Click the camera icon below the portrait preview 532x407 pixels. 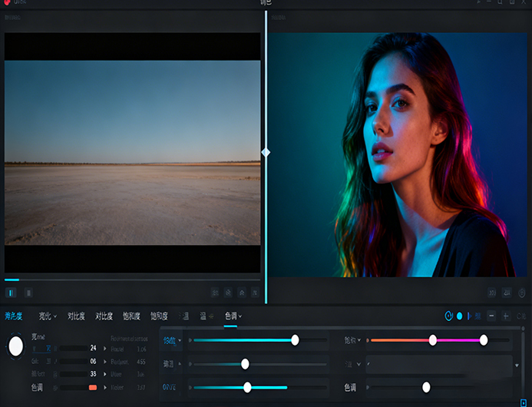tap(507, 293)
